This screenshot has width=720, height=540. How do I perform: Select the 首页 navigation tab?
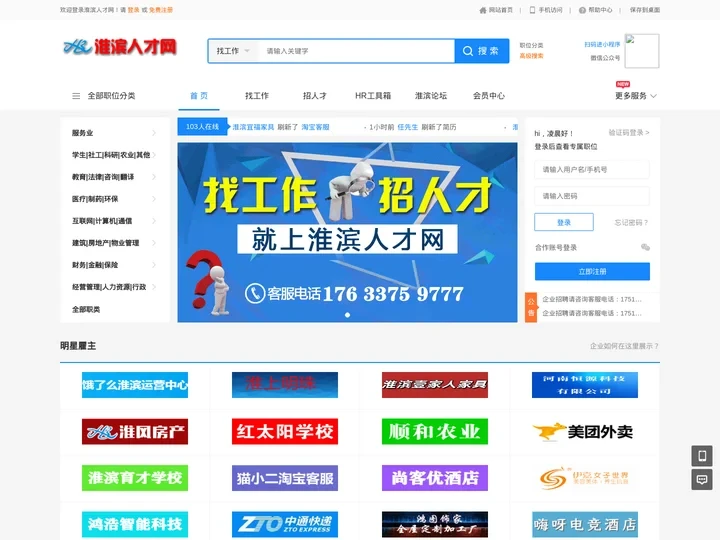click(x=199, y=96)
